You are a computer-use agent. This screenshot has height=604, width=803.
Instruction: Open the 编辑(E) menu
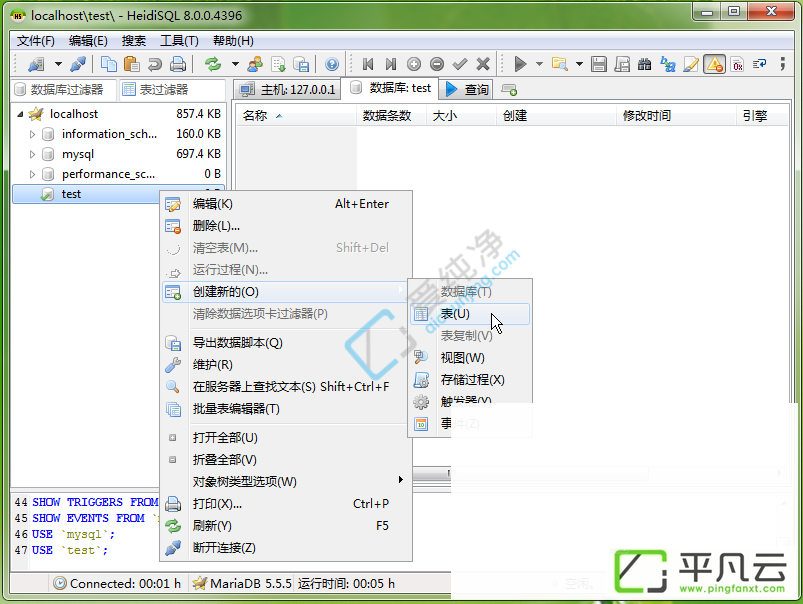(88, 40)
